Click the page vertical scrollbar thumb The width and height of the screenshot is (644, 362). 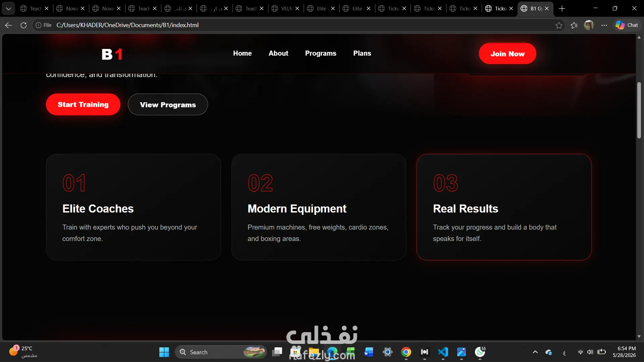(639, 111)
